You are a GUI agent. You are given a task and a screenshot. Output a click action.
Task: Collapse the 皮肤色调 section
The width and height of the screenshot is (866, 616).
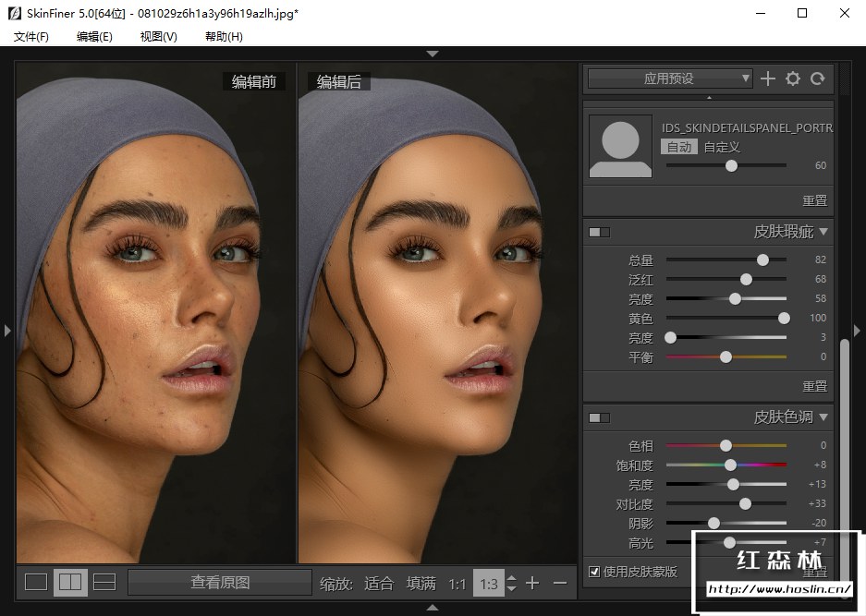823,417
